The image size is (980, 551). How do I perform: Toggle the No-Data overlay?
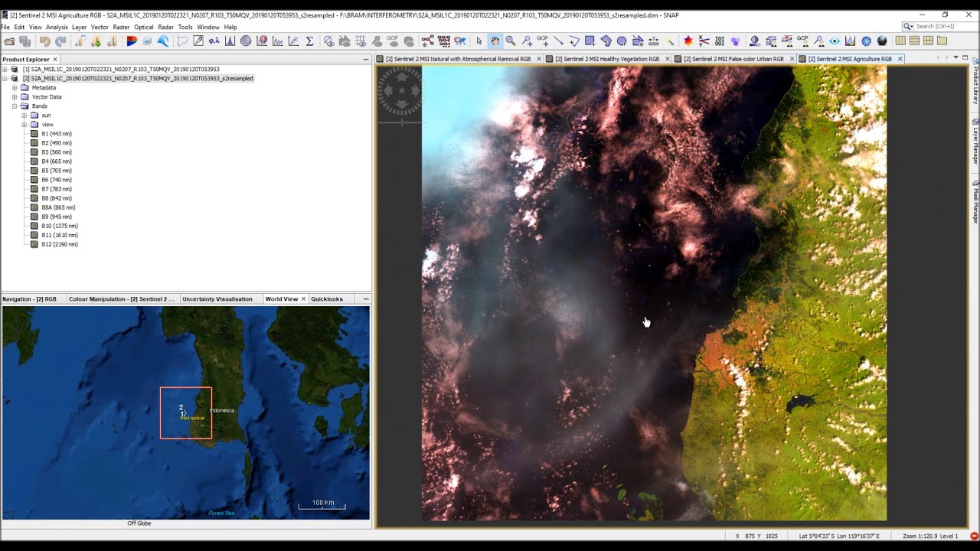[328, 41]
